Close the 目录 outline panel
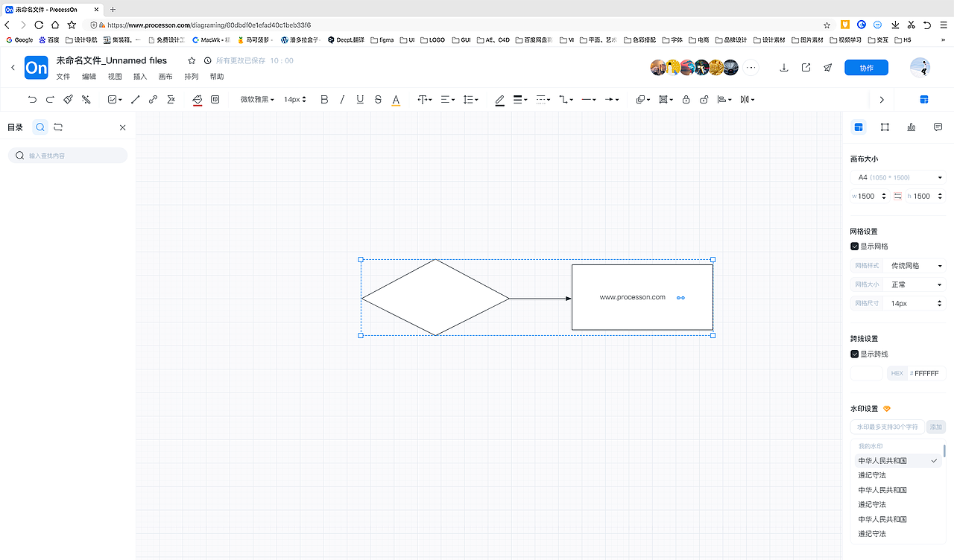Viewport: 954px width, 560px height. coord(123,127)
